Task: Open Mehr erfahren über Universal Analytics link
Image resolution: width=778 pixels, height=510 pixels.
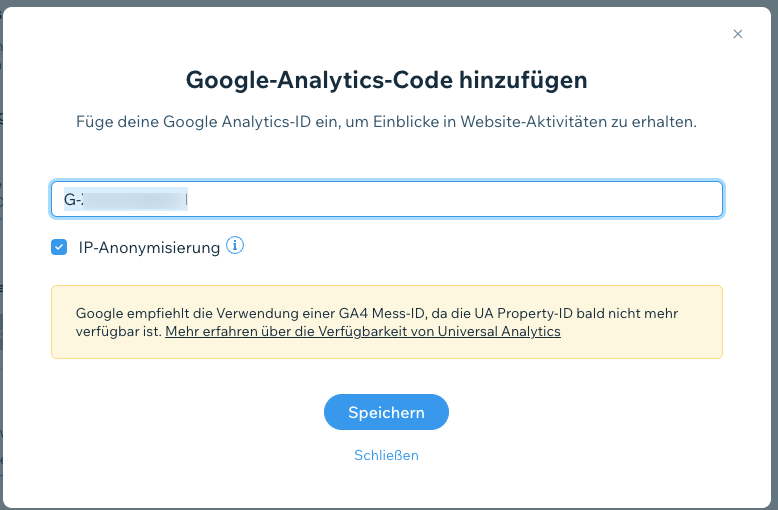Action: click(363, 331)
